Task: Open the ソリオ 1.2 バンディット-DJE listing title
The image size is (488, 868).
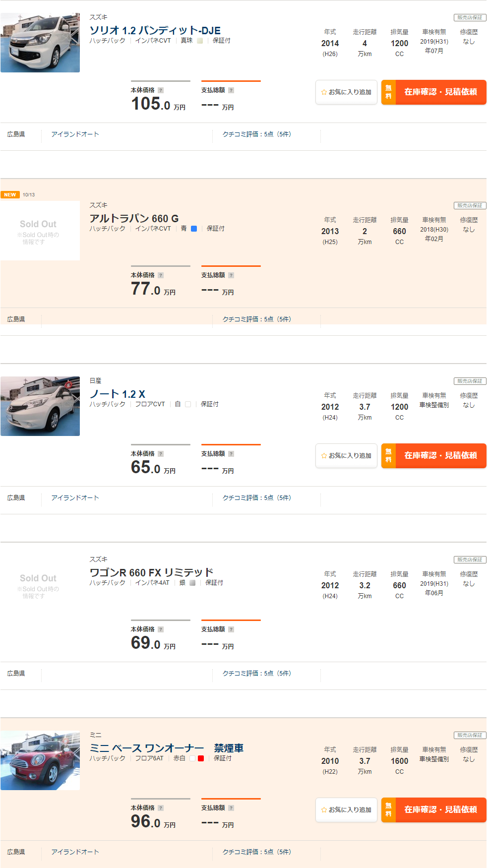Action: (x=155, y=31)
